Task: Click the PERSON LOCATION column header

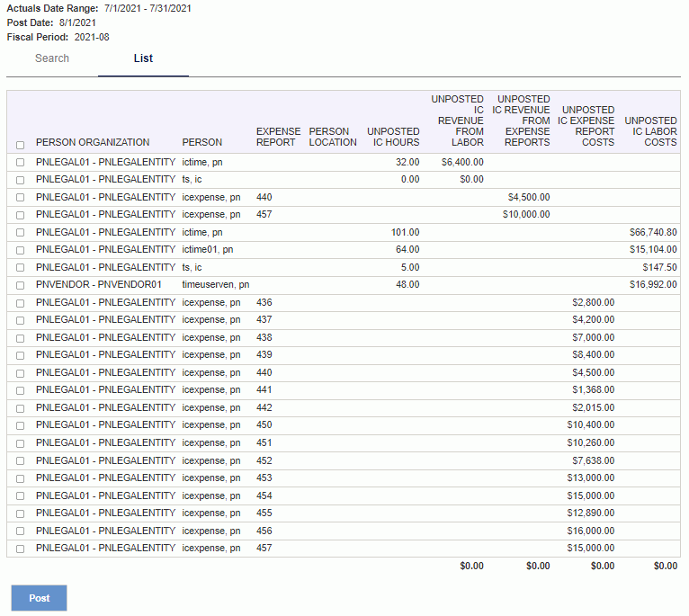Action: pyautogui.click(x=333, y=137)
